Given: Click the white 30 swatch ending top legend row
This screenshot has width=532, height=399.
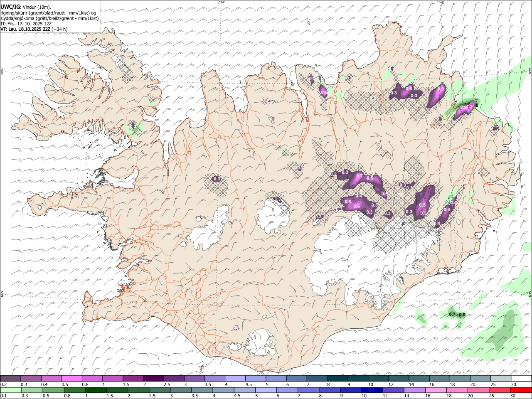Looking at the screenshot, I should [522, 379].
